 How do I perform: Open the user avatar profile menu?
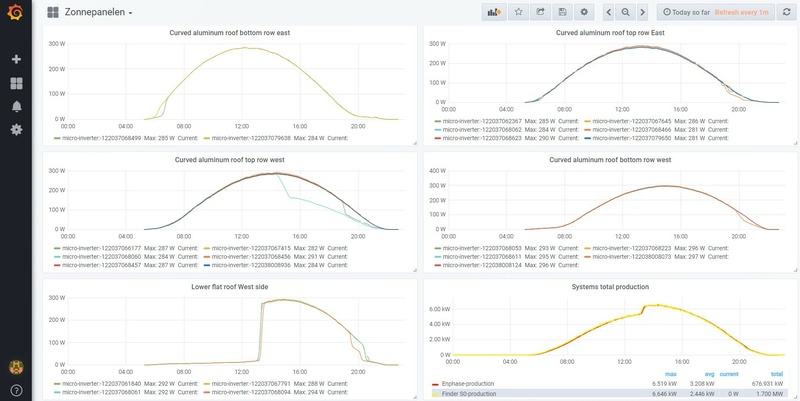16,367
